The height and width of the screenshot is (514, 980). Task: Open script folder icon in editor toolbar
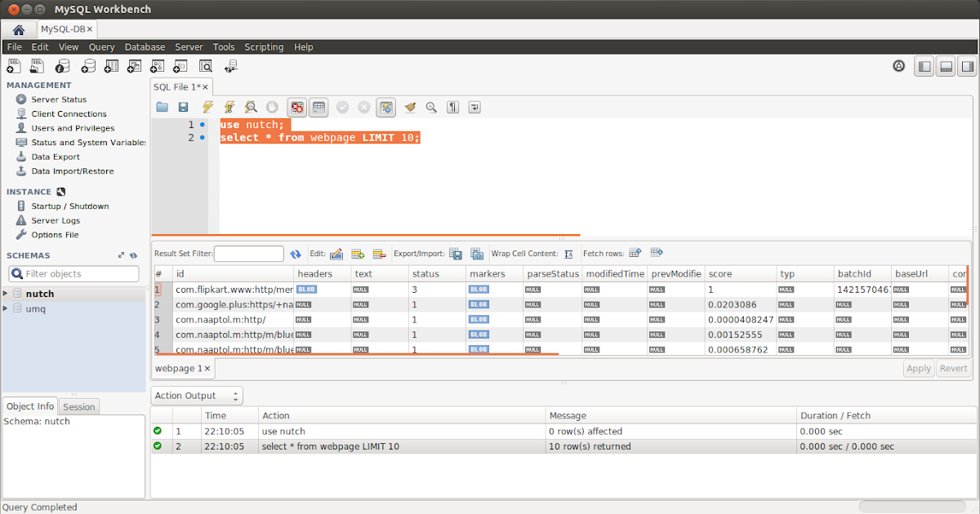(x=162, y=107)
